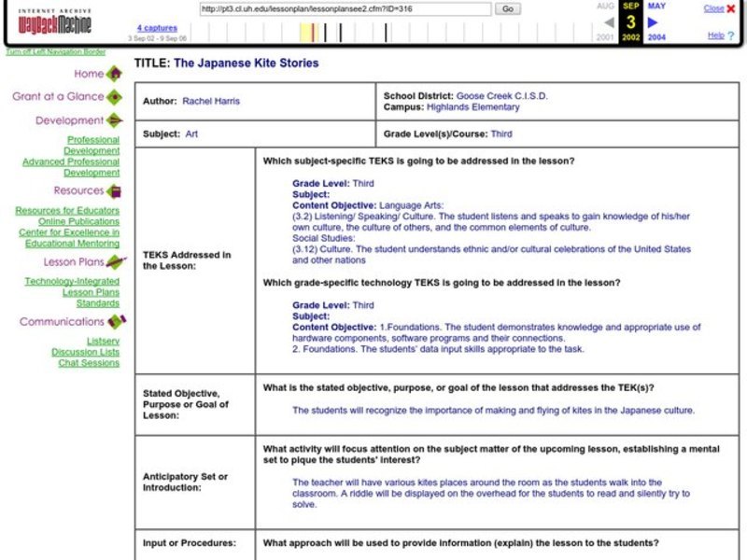The width and height of the screenshot is (747, 560).
Task: Click the Development icon in sidebar
Action: pos(114,120)
